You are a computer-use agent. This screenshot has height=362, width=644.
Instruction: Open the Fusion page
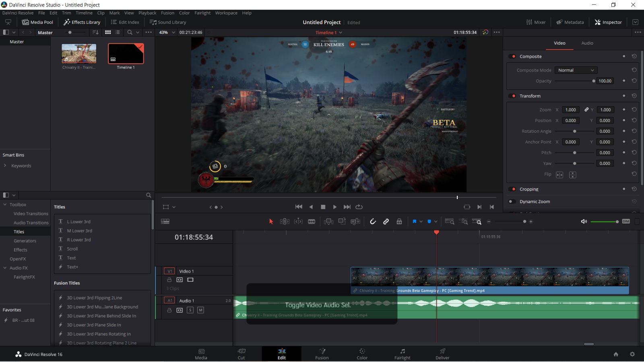(322, 354)
